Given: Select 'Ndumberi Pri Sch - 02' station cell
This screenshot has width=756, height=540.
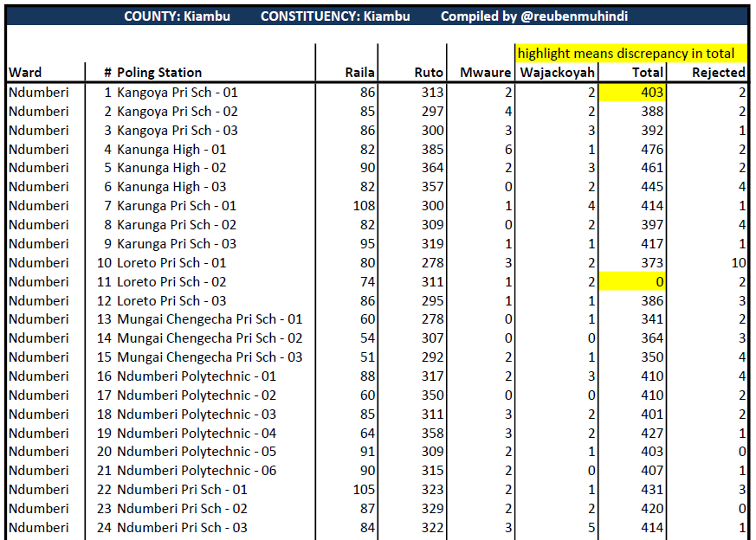Looking at the screenshot, I should (x=182, y=509).
